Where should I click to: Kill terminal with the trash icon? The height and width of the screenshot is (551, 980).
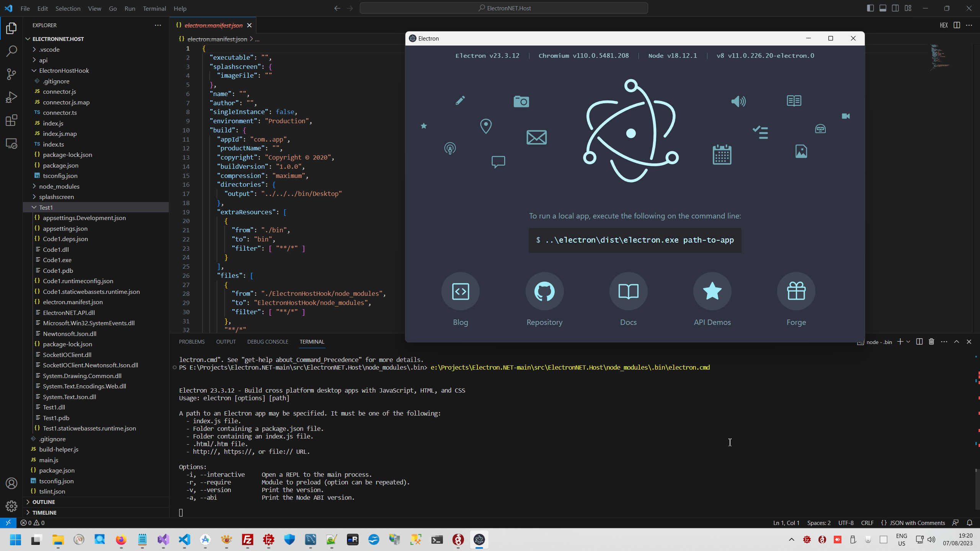click(931, 342)
